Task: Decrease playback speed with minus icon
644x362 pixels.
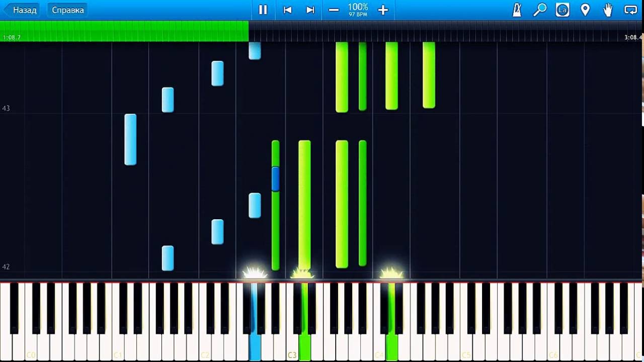Action: click(334, 10)
